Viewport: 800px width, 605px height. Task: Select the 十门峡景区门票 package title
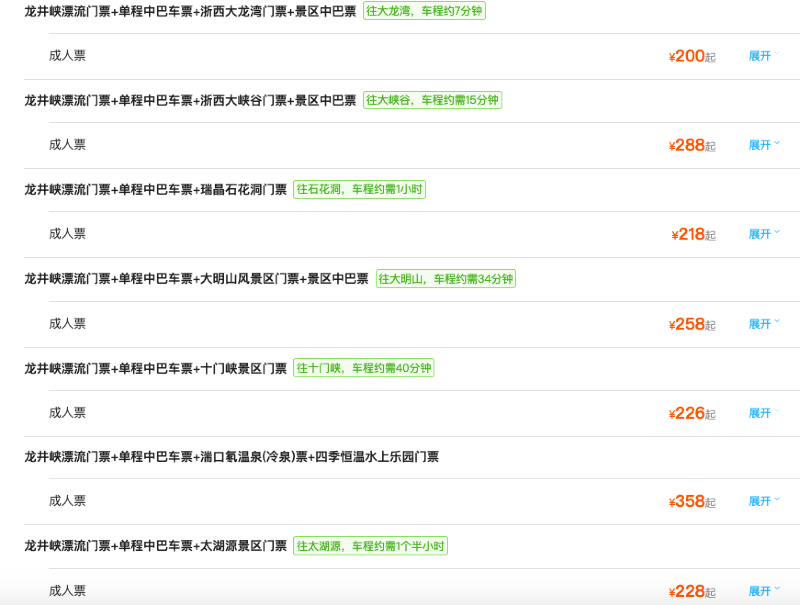(156, 368)
